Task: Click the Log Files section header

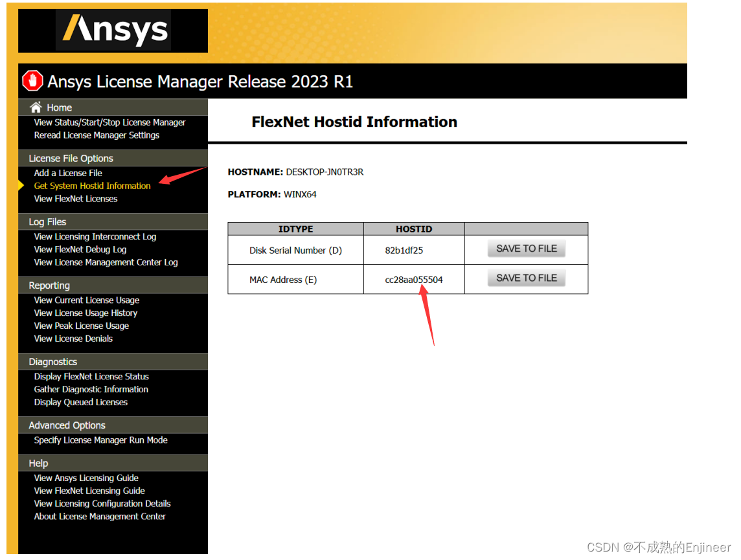Action: (x=113, y=221)
